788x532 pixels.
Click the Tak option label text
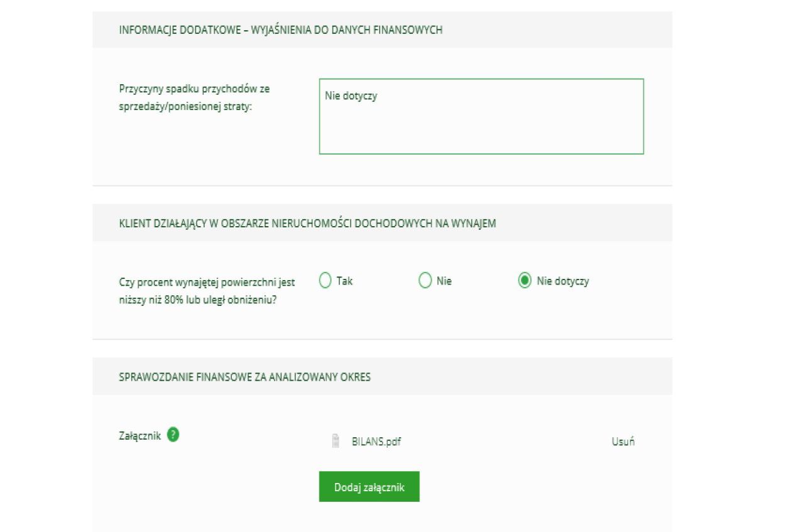pyautogui.click(x=344, y=281)
